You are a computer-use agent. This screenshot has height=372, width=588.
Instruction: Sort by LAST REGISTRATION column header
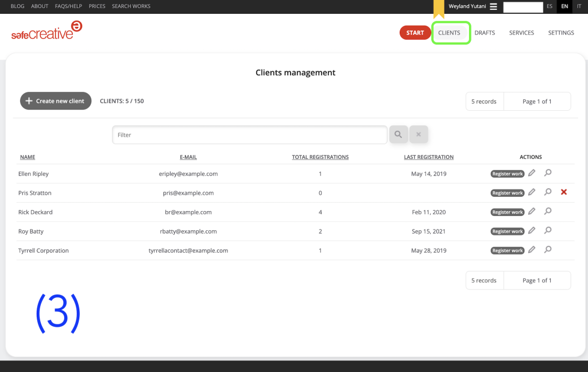pos(428,157)
